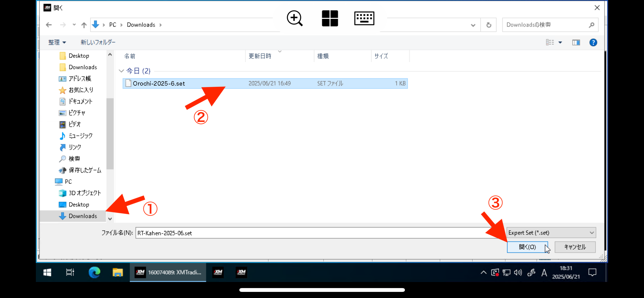Select ビデオ in navigation pane
Screen dimensions: 644x298
click(75, 124)
